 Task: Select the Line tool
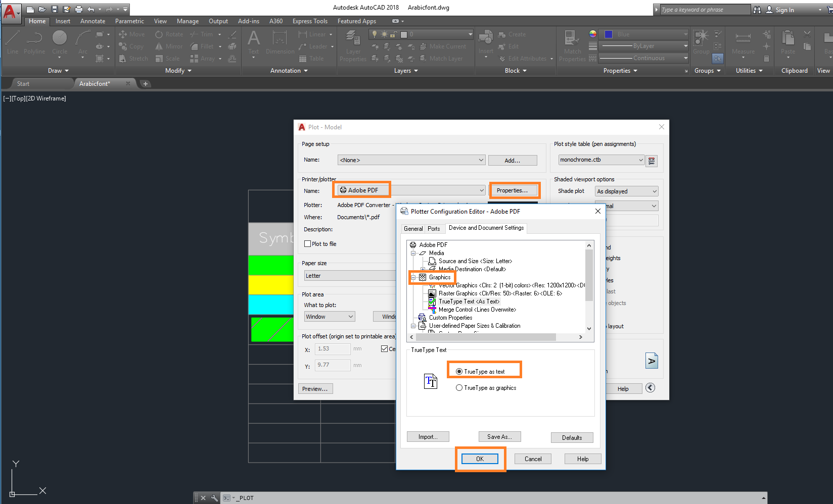tap(12, 44)
